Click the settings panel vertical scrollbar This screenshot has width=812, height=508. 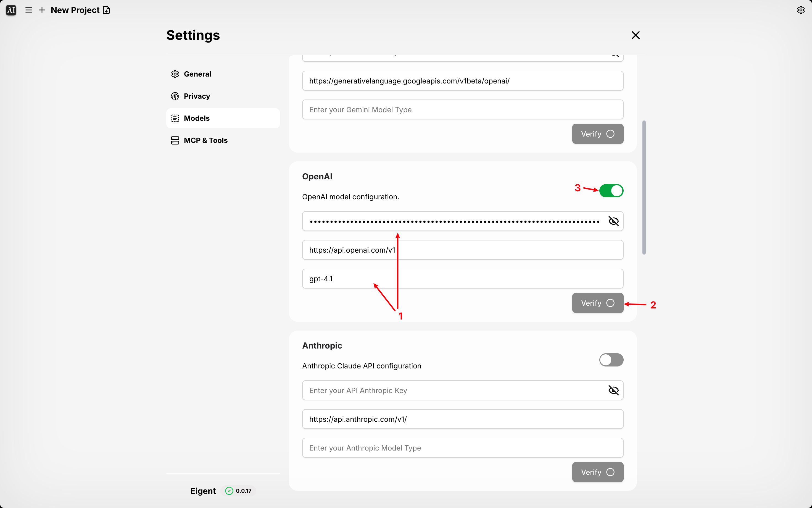pyautogui.click(x=644, y=187)
